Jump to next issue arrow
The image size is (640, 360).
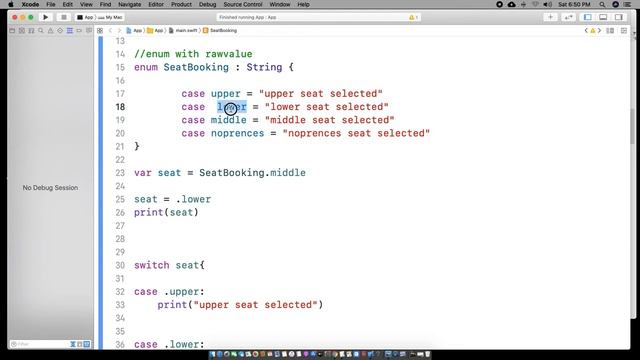coord(599,31)
